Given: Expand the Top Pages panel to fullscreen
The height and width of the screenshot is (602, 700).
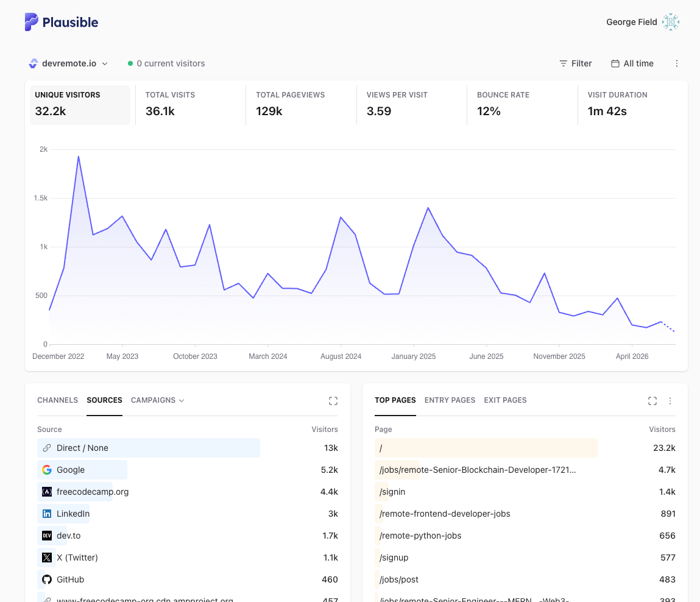Looking at the screenshot, I should coord(652,401).
